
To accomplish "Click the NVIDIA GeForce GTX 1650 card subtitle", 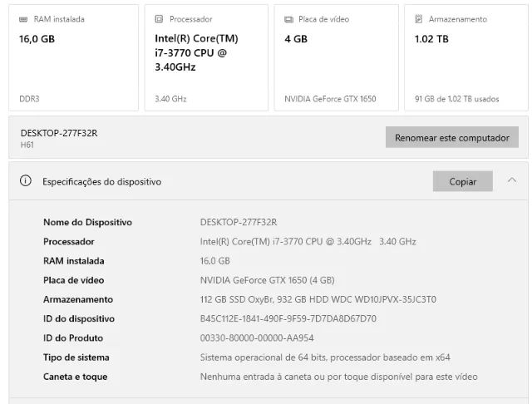I will click(x=330, y=99).
